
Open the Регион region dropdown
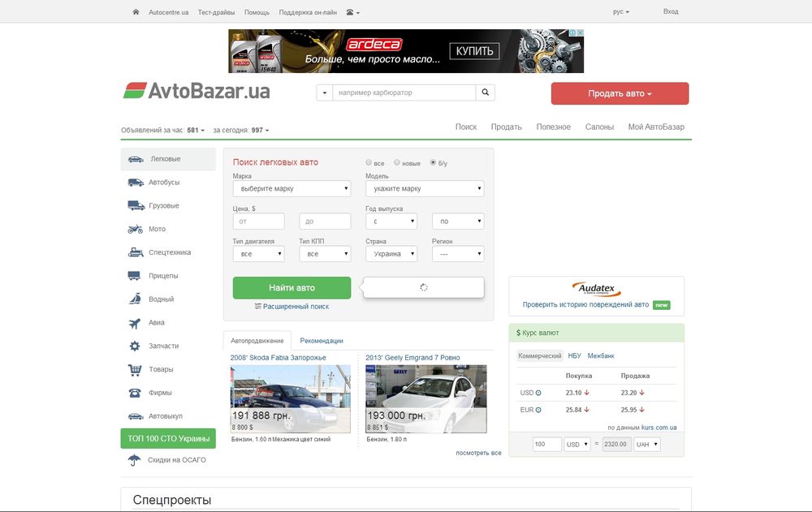pyautogui.click(x=458, y=254)
